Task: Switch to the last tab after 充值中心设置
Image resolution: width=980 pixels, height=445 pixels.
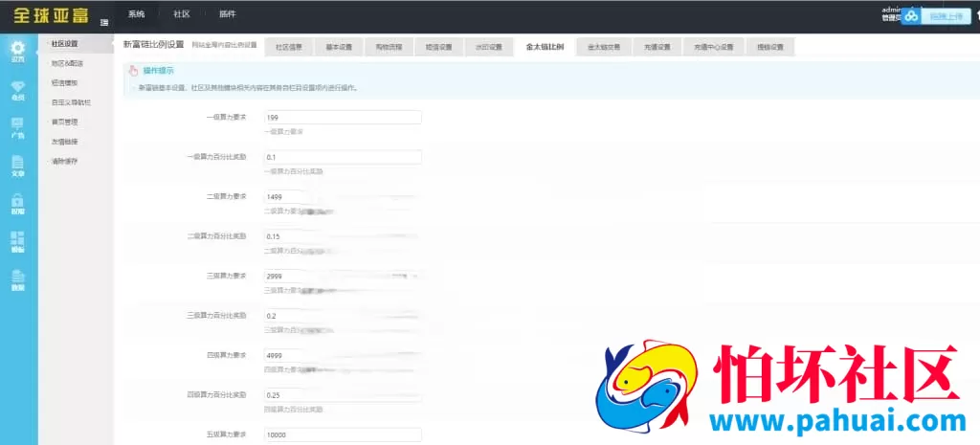Action: coord(770,47)
